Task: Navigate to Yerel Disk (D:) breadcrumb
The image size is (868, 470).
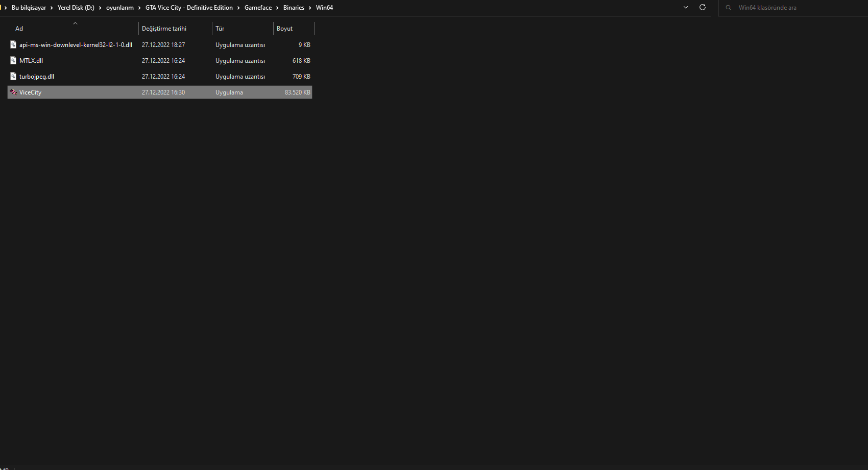Action: [76, 8]
